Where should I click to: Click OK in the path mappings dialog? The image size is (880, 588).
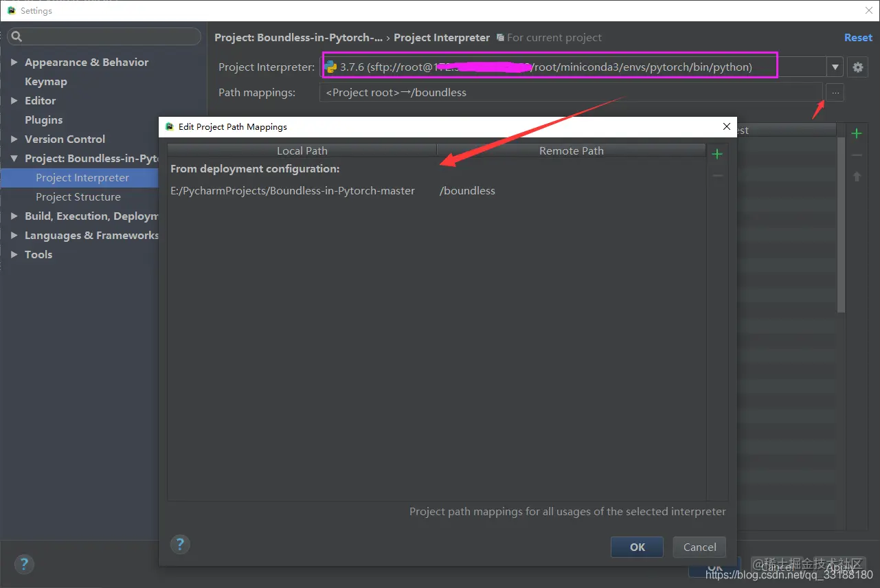[x=638, y=547]
